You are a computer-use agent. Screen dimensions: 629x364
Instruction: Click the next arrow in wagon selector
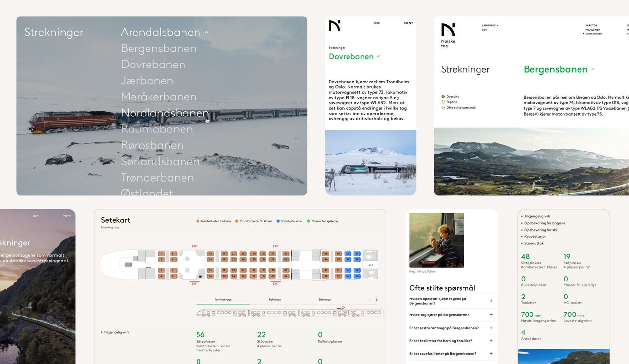click(x=377, y=300)
